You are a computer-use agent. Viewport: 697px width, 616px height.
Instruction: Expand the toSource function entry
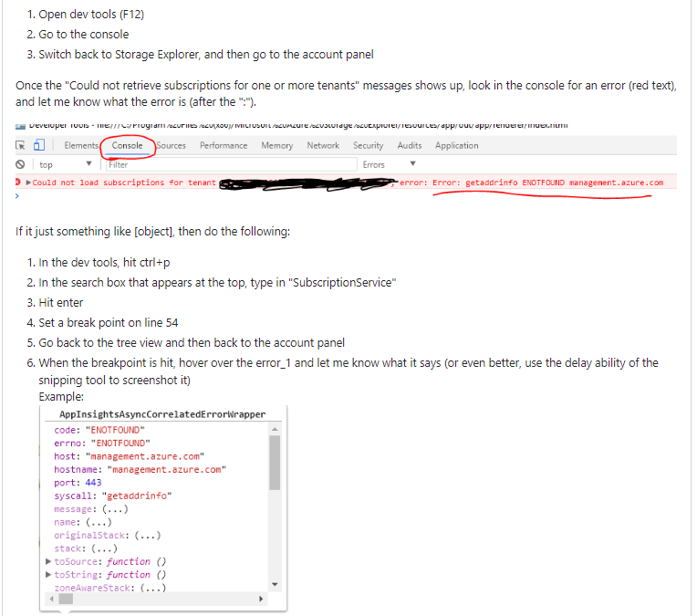tap(48, 561)
